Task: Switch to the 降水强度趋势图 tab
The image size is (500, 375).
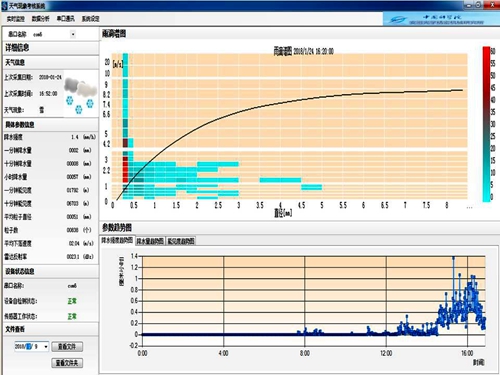Action: click(x=117, y=240)
